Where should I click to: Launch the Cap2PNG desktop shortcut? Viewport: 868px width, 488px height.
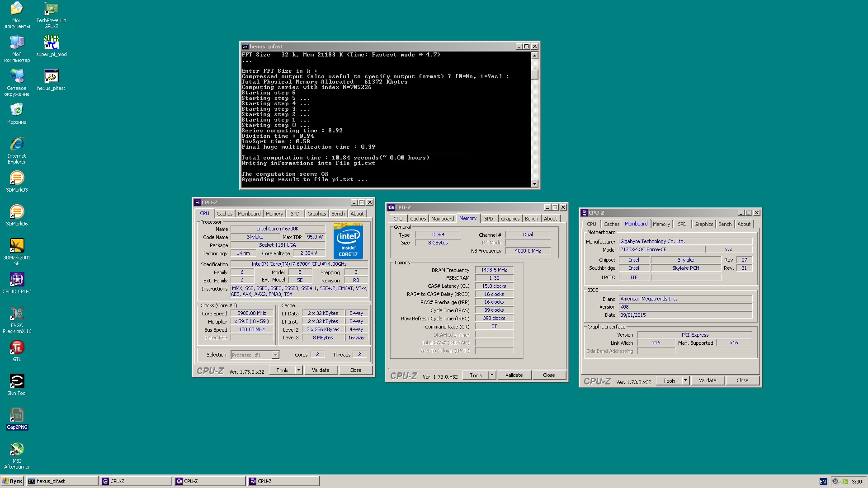17,418
